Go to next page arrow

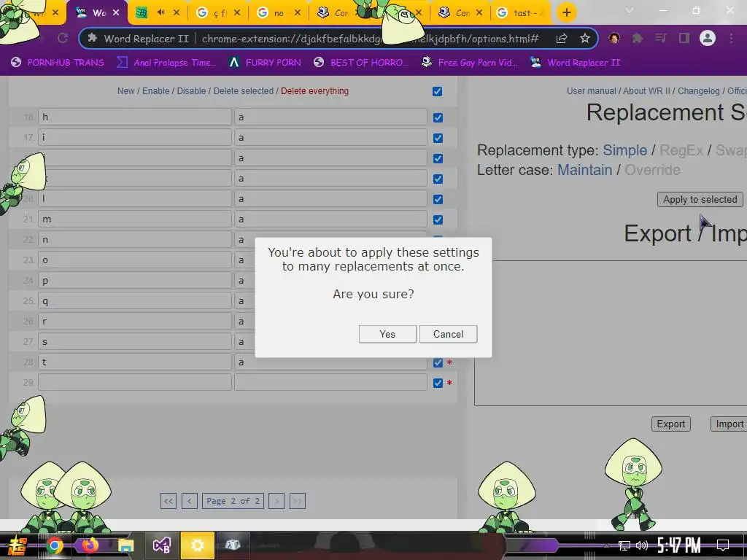[x=276, y=501]
